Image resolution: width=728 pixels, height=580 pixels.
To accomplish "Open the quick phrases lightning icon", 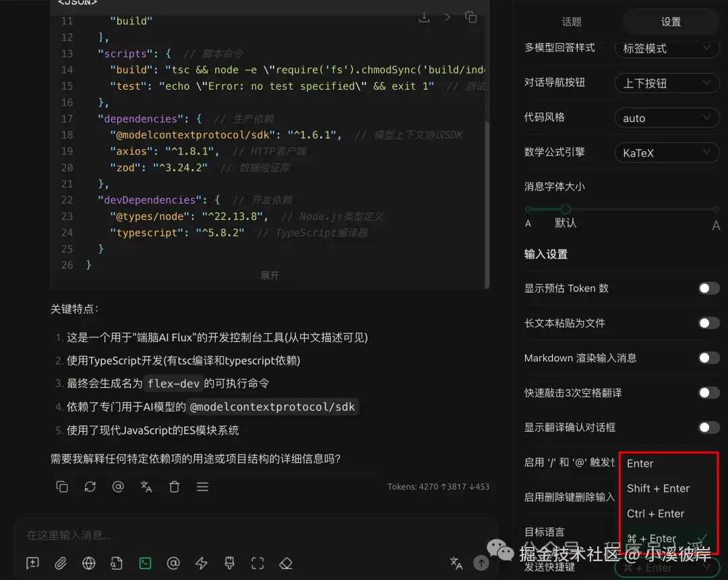I will coord(201,563).
